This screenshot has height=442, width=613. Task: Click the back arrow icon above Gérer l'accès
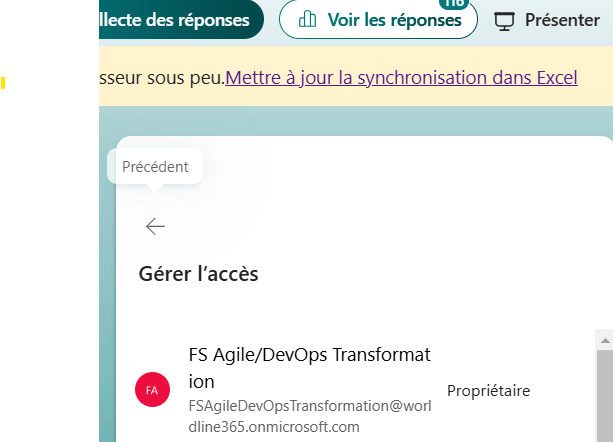155,227
